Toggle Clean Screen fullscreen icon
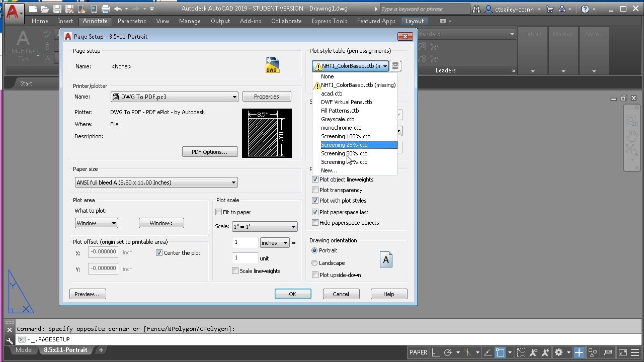Image resolution: width=644 pixels, height=362 pixels. [x=622, y=352]
